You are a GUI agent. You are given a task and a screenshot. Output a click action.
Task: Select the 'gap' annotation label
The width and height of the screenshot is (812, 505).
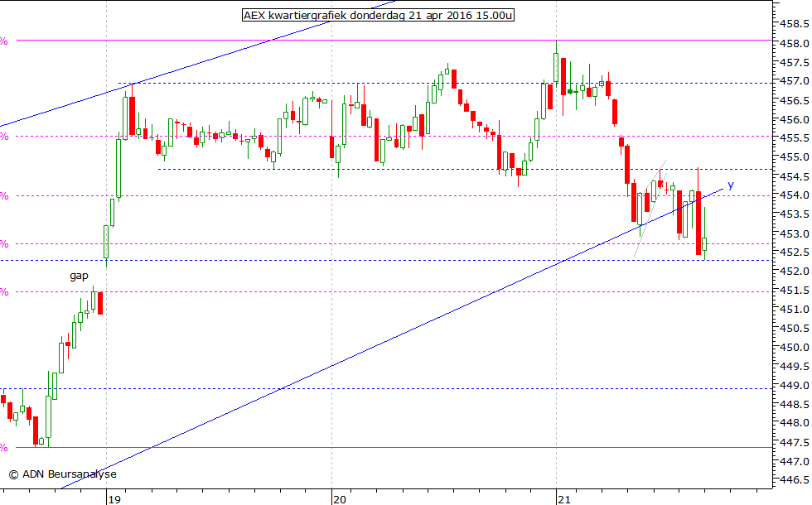[80, 276]
